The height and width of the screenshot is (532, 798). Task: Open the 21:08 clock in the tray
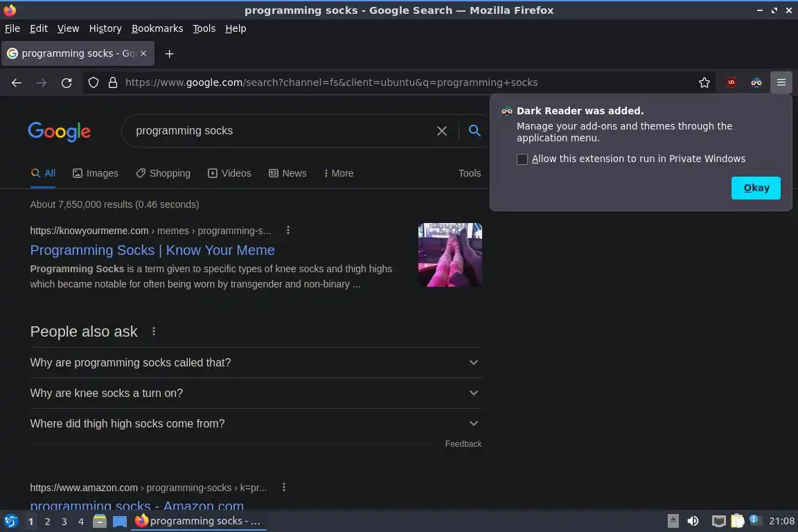(781, 522)
